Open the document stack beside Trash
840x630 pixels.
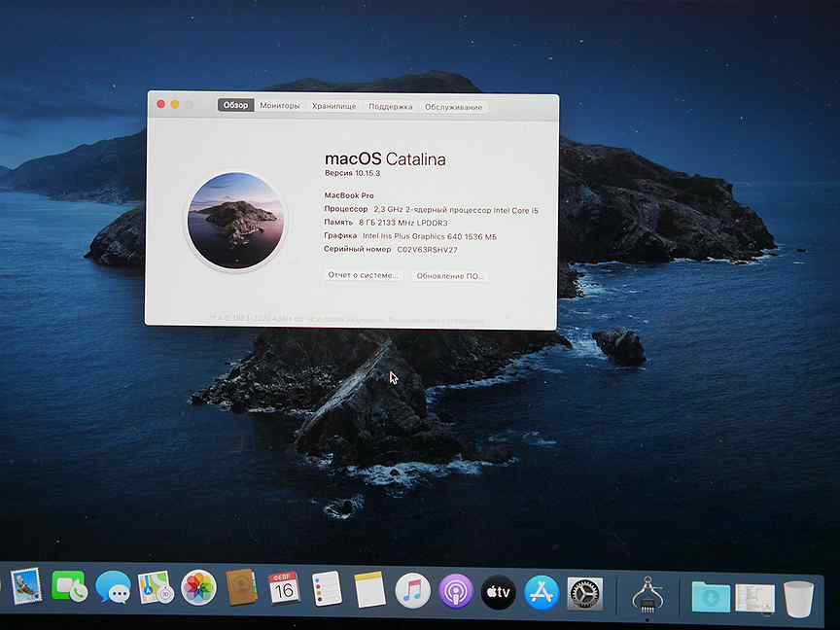[754, 598]
